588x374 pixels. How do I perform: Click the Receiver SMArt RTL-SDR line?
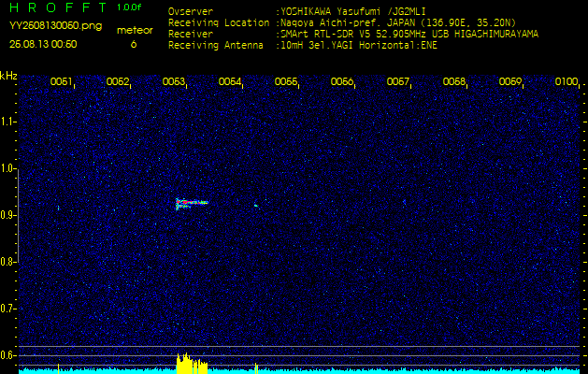(353, 35)
